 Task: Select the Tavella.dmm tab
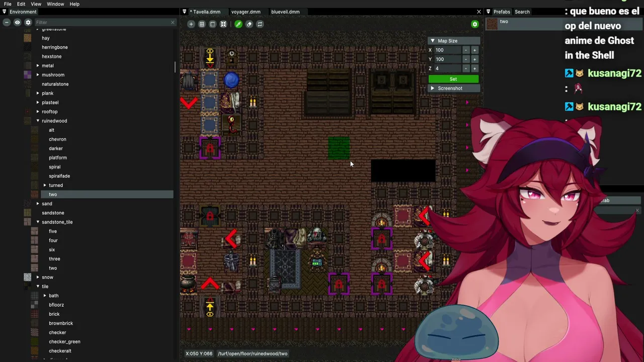pyautogui.click(x=206, y=12)
